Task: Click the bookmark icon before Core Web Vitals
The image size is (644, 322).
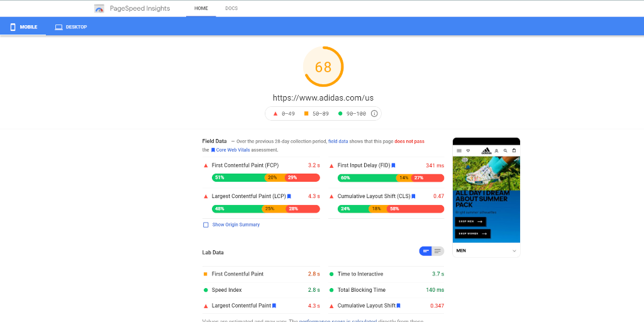Action: [213, 150]
